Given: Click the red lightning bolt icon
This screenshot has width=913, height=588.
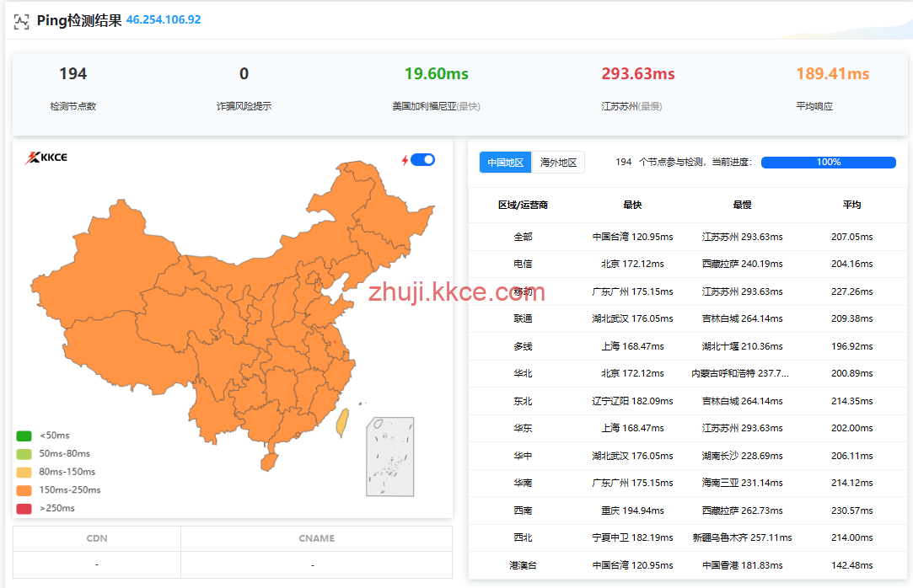Looking at the screenshot, I should (x=405, y=160).
